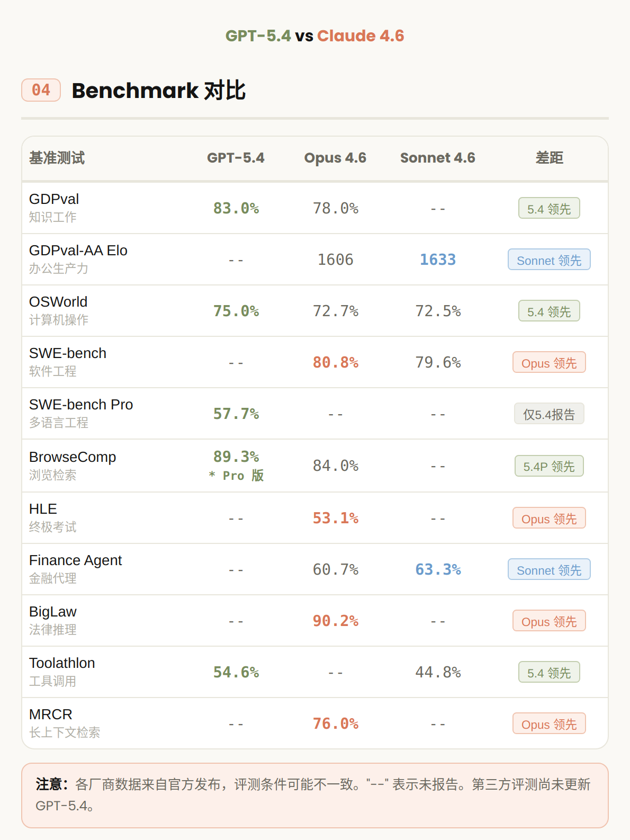Click the Toolathlon Sonnet value "44.8%"
630x840 pixels.
[438, 672]
